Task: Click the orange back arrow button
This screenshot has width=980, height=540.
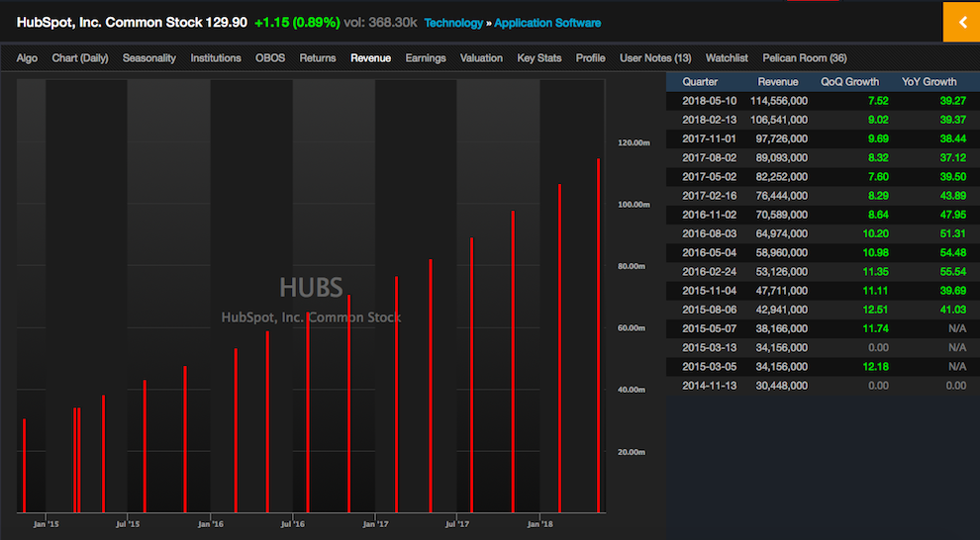Action: (x=961, y=23)
